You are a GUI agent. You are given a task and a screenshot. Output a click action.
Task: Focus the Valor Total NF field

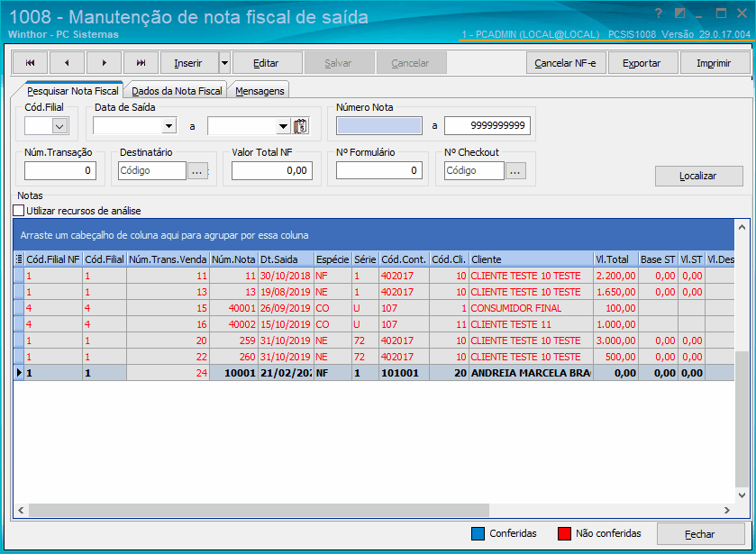(272, 170)
